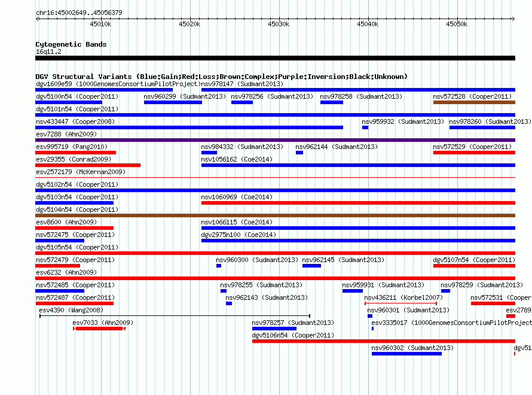Image resolution: width=532 pixels, height=395 pixels.
Task: Click the nsv1056162 (Coe2014) variant label
Action: coord(237,159)
